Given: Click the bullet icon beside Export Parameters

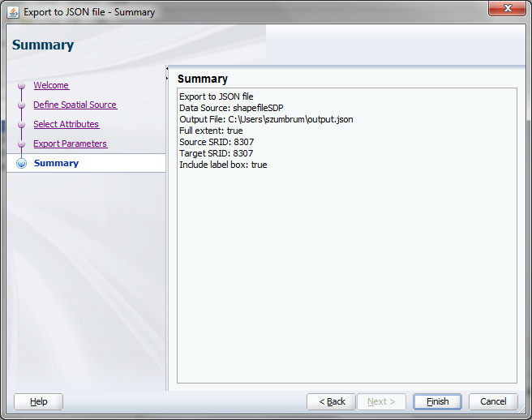Looking at the screenshot, I should point(21,144).
